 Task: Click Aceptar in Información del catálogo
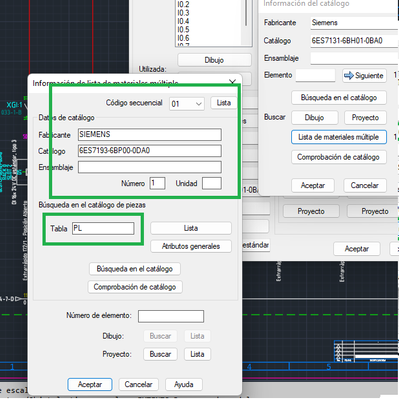point(313,185)
